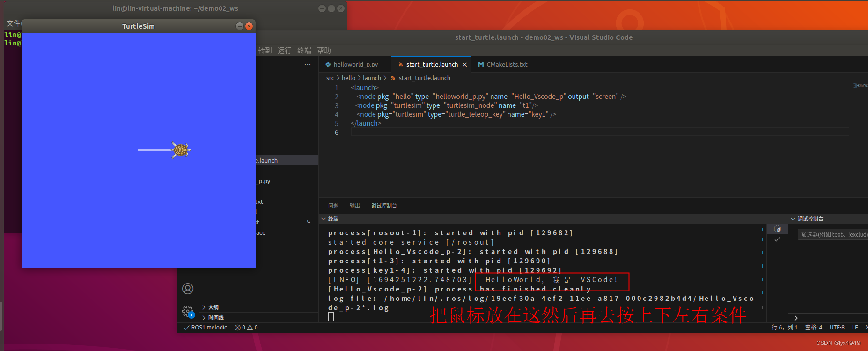Click line number 2 in the editor gutter
Image resolution: width=868 pixels, height=351 pixels.
click(337, 97)
